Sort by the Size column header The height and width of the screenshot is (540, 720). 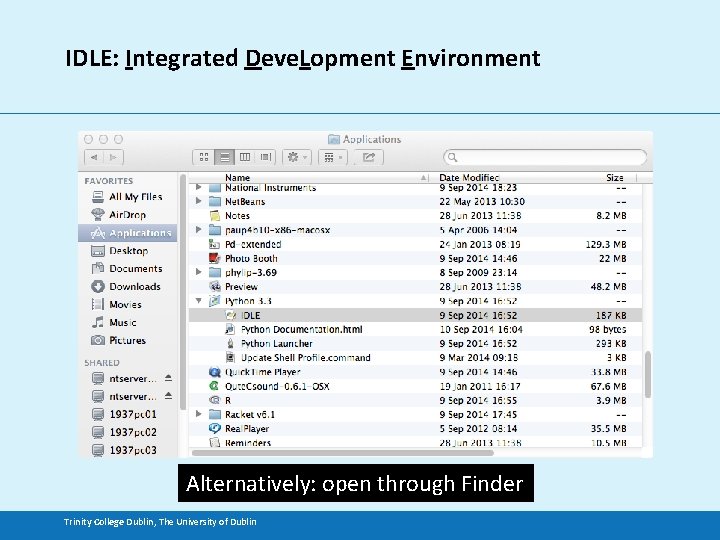[614, 178]
